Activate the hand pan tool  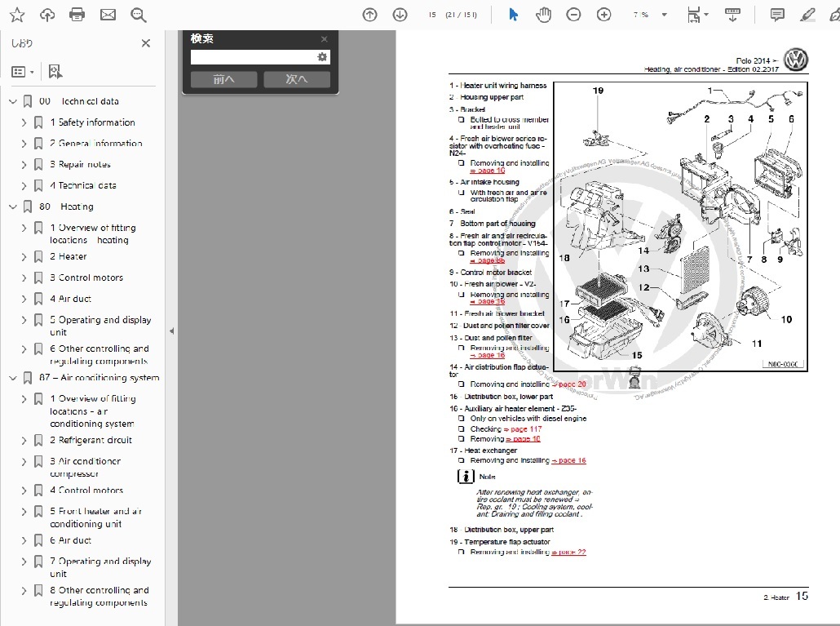543,15
